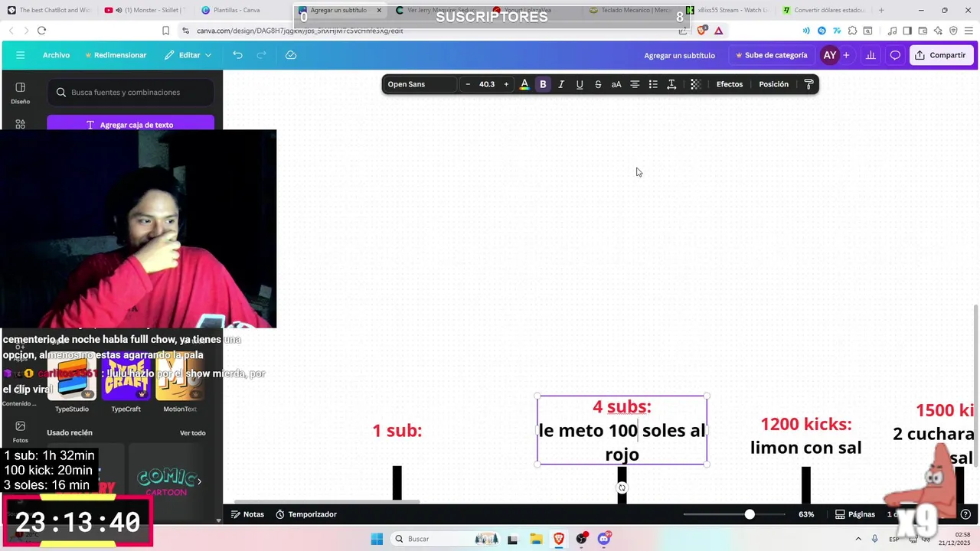
Task: Toggle strikethrough formatting
Action: pos(598,84)
